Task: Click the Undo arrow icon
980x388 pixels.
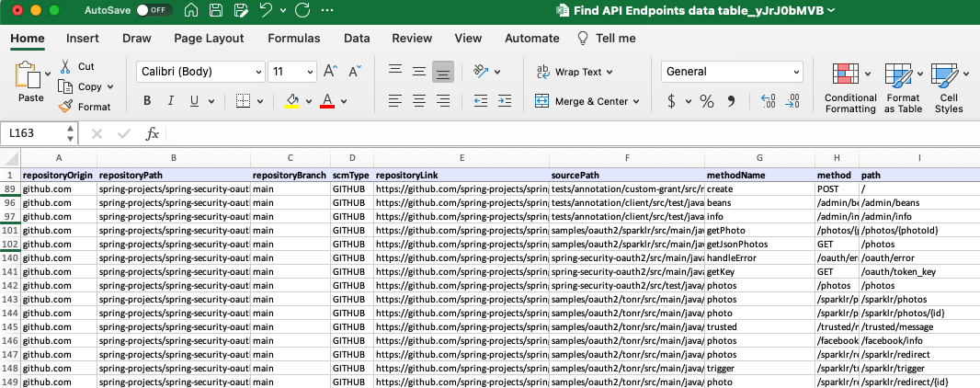Action: tap(266, 10)
